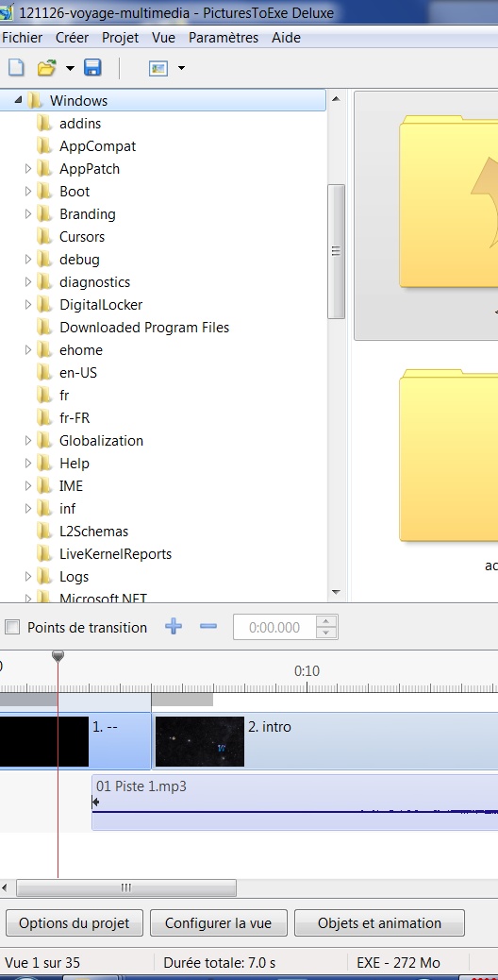The height and width of the screenshot is (980, 498).
Task: Open the dropdown arrow beside the open folder icon
Action: coord(70,68)
